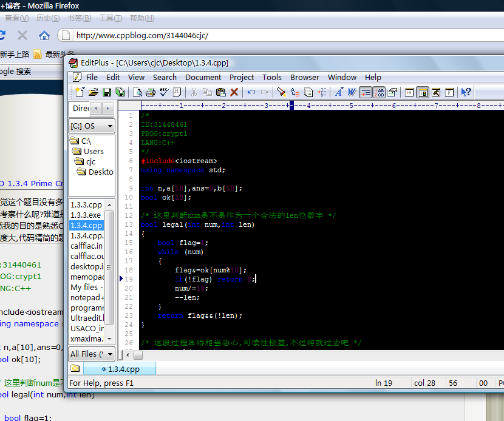504x421 pixels.
Task: Open the Tools menu in EditPlus
Action: click(271, 77)
